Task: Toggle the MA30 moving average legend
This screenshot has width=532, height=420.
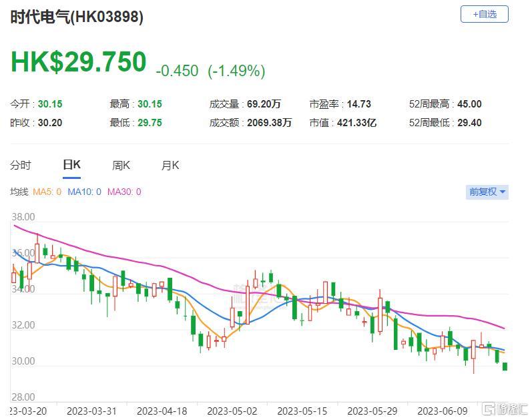Action: pos(124,192)
